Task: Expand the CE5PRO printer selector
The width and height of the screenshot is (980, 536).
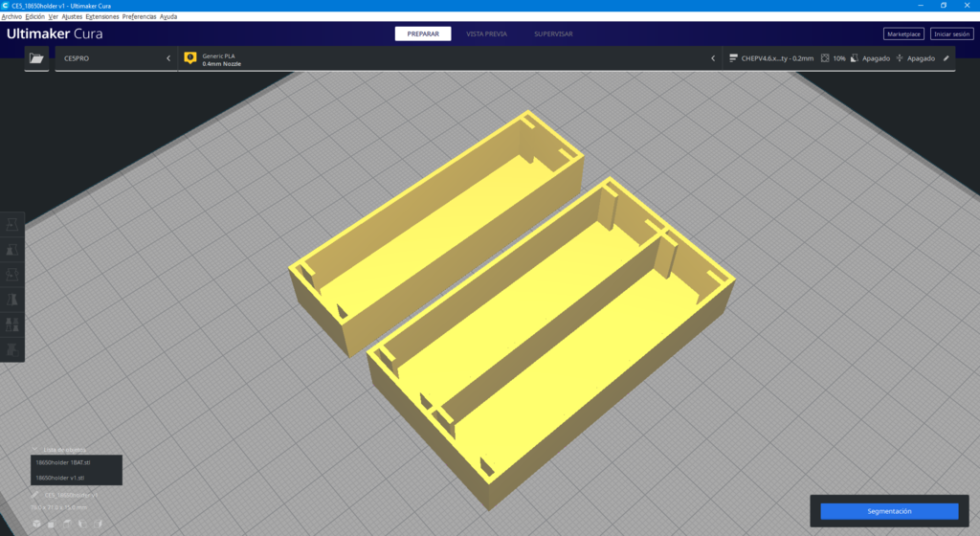Action: tap(116, 58)
